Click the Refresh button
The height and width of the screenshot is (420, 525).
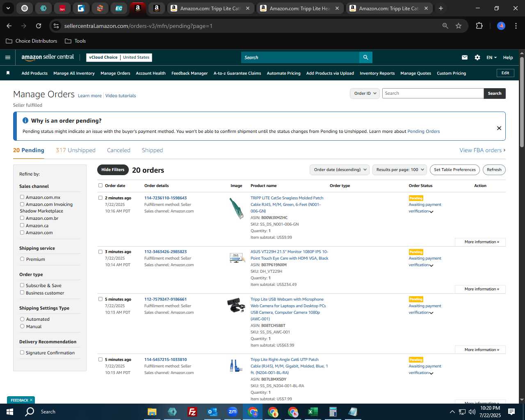[494, 170]
